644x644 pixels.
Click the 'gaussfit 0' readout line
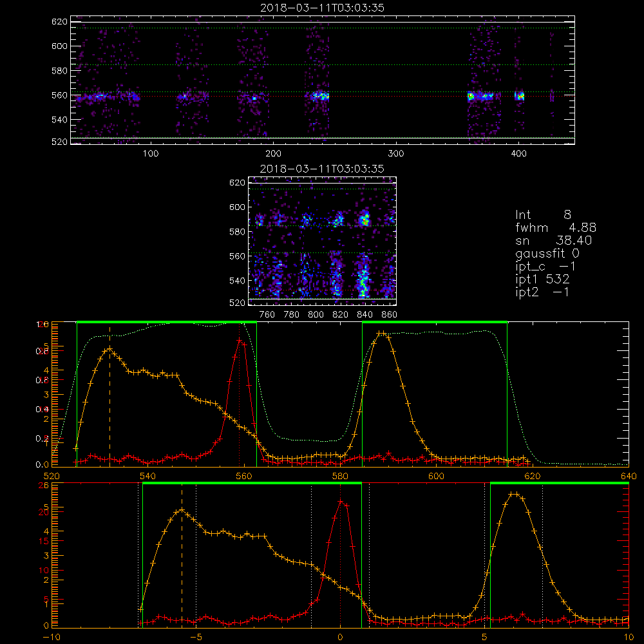click(547, 254)
